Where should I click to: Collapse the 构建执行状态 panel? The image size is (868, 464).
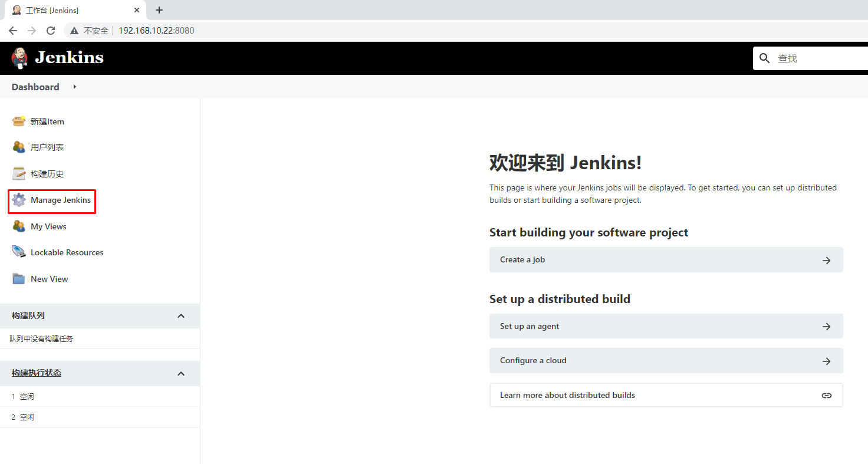click(x=181, y=373)
